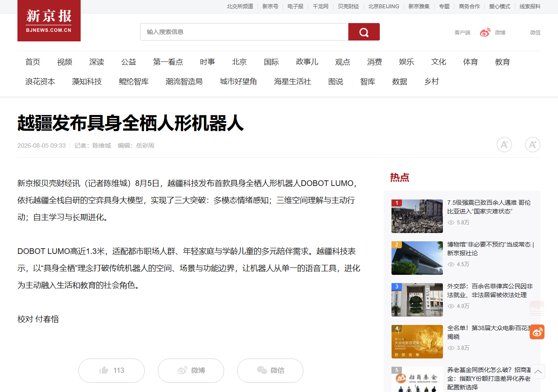The width and height of the screenshot is (558, 392).
Task: Open 新京雅集 in the top bar
Action: (419, 7)
